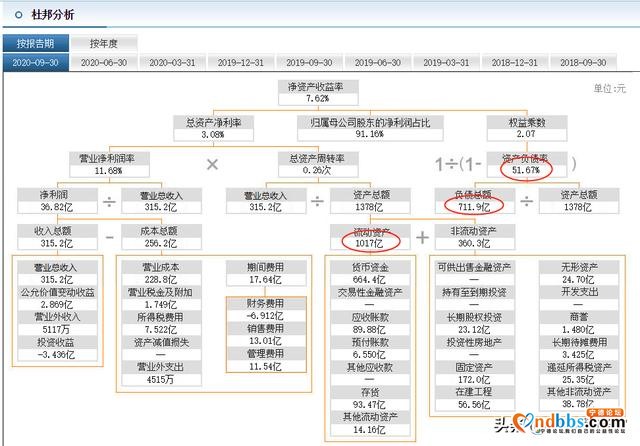The height and width of the screenshot is (446, 640).
Task: Click the 总资产周转率 0.26次 box
Action: coord(318,164)
